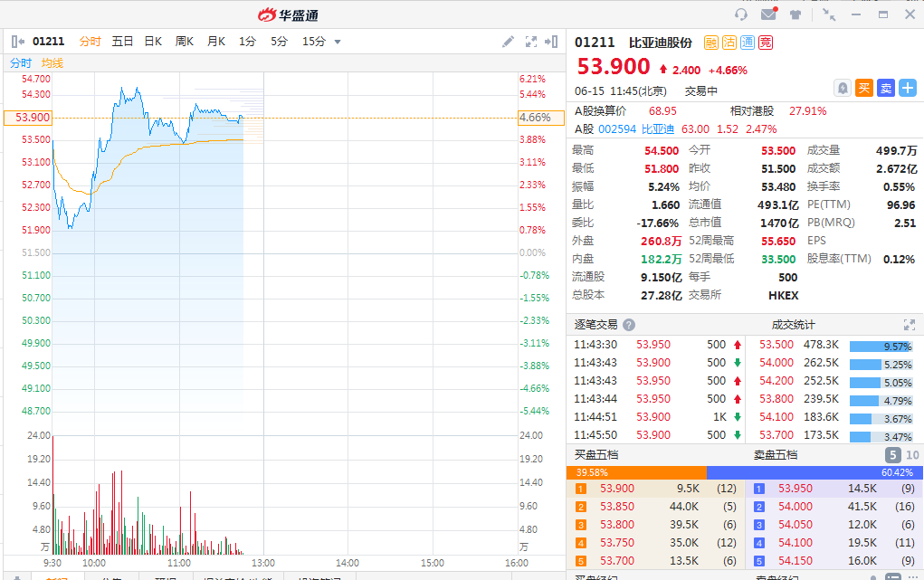The image size is (924, 580).
Task: Select the 五日 chart tab
Action: point(122,42)
